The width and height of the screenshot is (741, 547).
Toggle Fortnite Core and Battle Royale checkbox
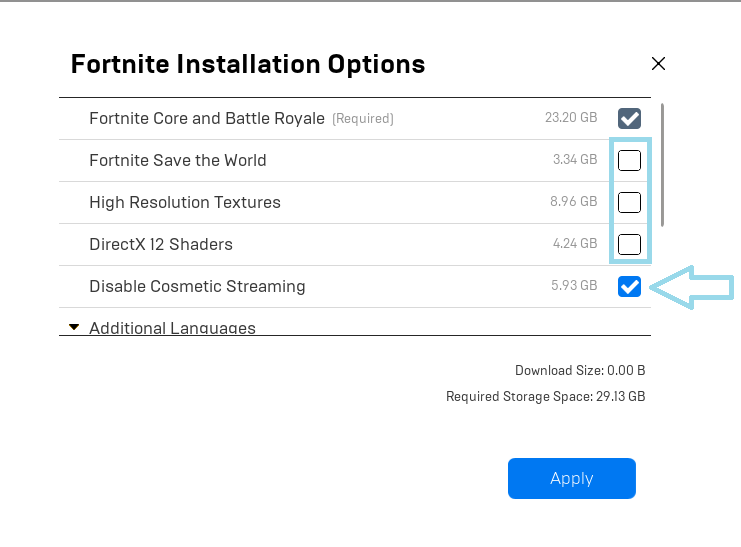click(x=629, y=118)
